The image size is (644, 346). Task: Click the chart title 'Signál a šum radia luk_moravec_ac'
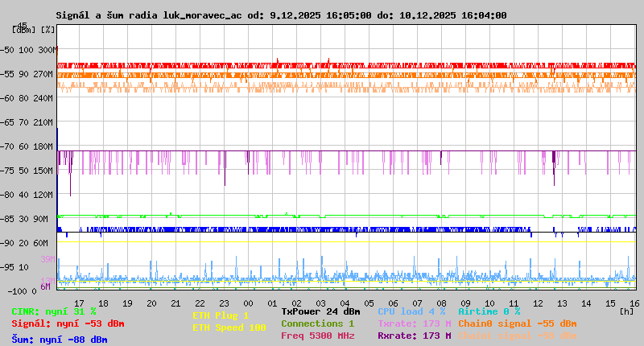[x=149, y=15]
